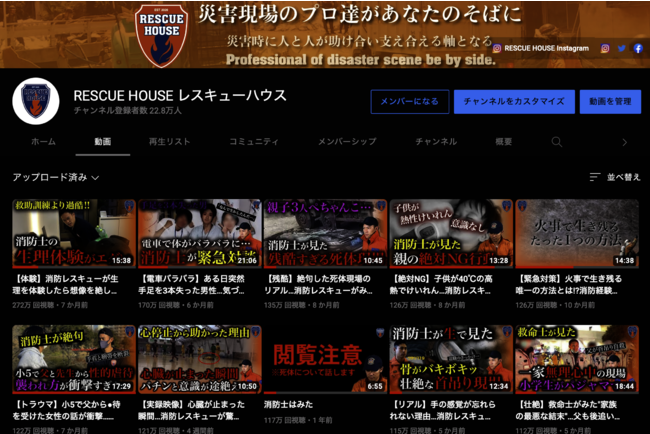The height and width of the screenshot is (434, 650).
Task: Open the 17:29 トラウマ video thumbnail
Action: (74, 359)
